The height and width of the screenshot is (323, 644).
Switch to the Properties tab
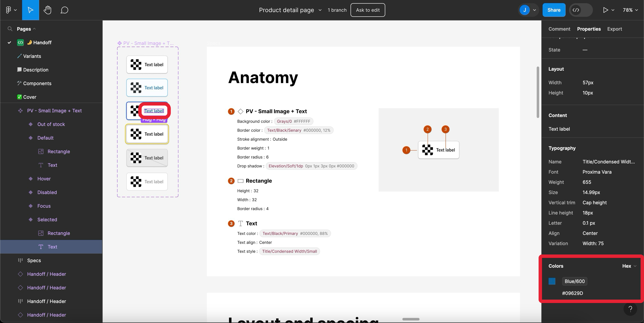coord(589,29)
